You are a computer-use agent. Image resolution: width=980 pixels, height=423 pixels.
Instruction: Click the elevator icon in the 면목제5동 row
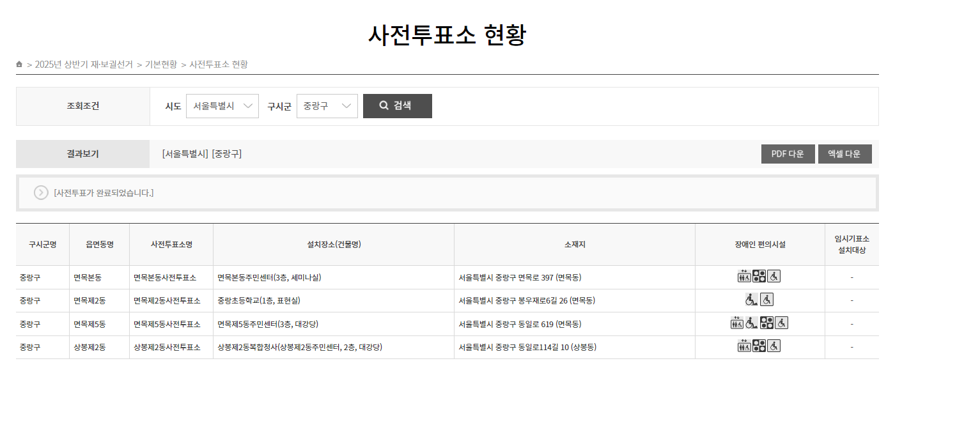click(x=737, y=323)
